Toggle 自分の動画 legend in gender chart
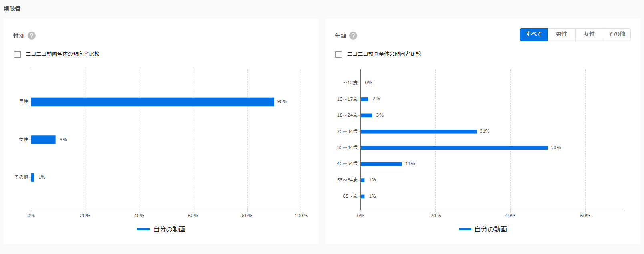This screenshot has width=644, height=254. pyautogui.click(x=161, y=229)
